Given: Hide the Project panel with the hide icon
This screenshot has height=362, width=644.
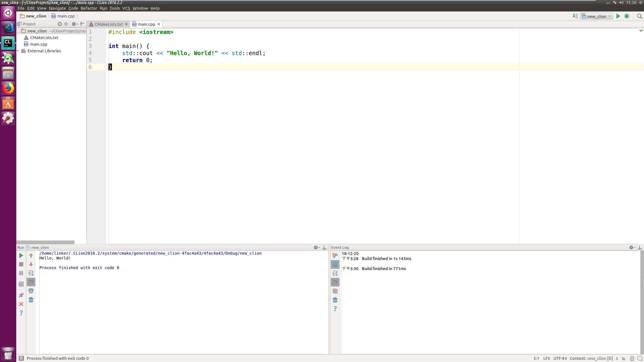Looking at the screenshot, I should 83,24.
